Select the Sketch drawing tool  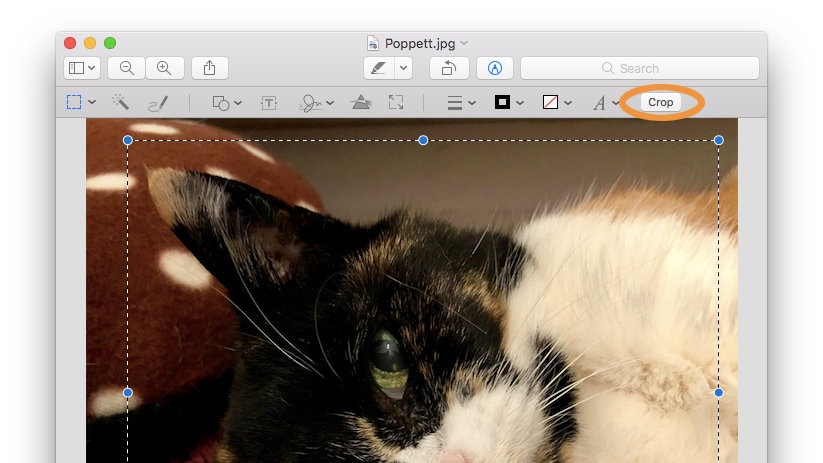[x=158, y=103]
